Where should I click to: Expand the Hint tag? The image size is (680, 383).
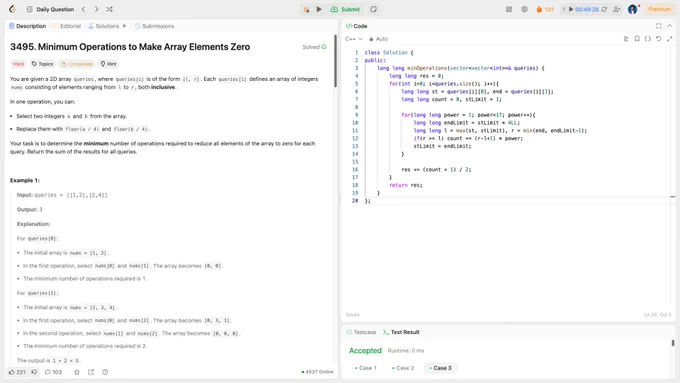coord(108,64)
